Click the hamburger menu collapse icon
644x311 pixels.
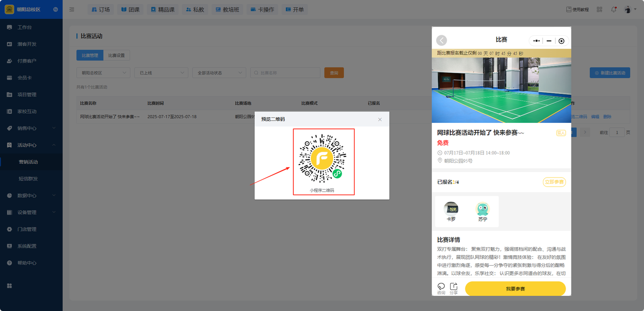point(72,10)
